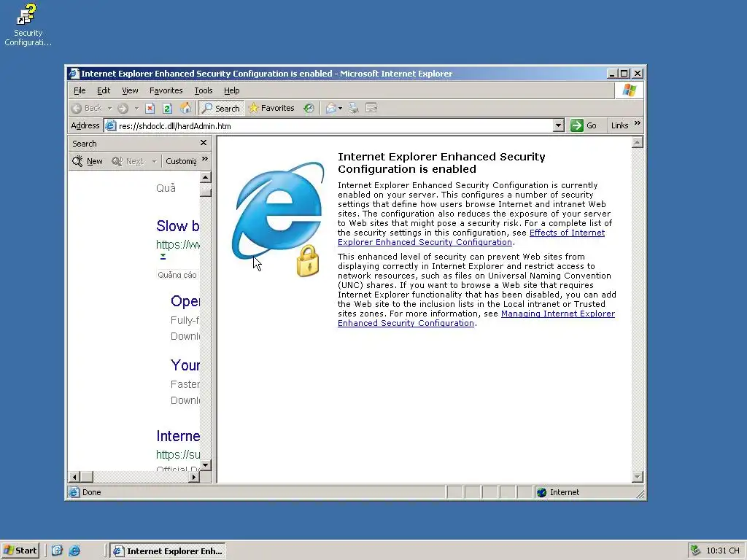Click the Show Desktop Quick Launch icon

57,551
